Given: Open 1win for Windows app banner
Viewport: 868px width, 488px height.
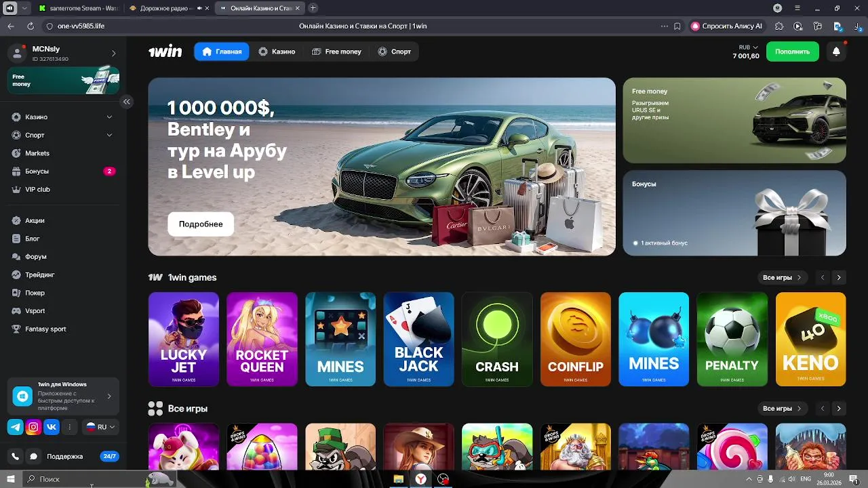Looking at the screenshot, I should tap(63, 396).
